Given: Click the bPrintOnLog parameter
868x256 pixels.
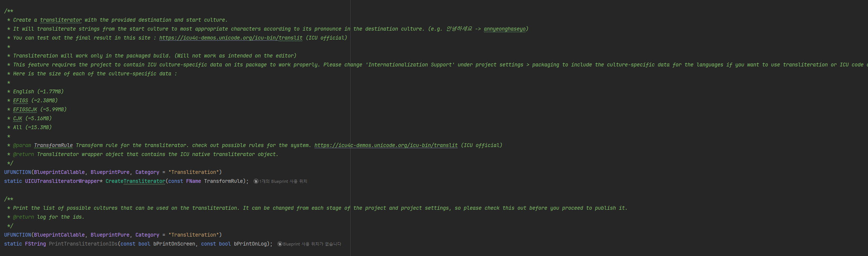Looking at the screenshot, I should (x=250, y=244).
